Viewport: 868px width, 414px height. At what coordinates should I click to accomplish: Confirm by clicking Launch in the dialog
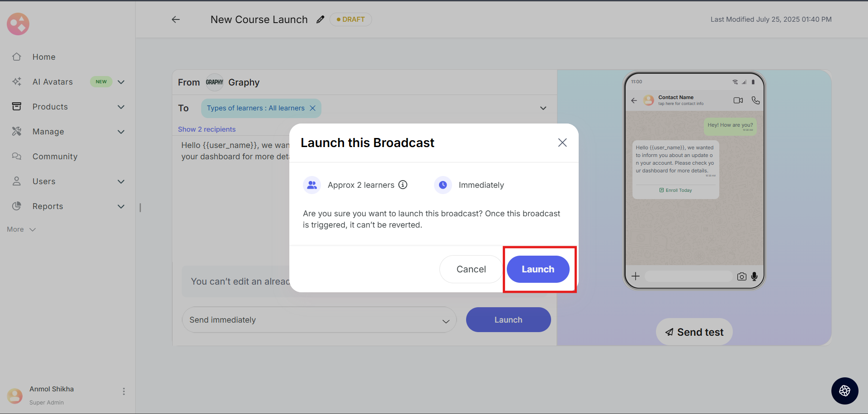(x=538, y=269)
